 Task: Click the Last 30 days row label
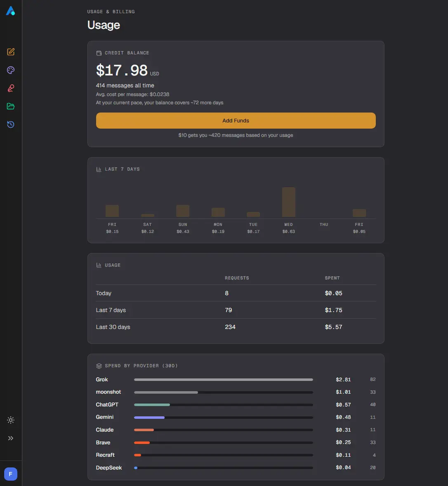pyautogui.click(x=113, y=327)
